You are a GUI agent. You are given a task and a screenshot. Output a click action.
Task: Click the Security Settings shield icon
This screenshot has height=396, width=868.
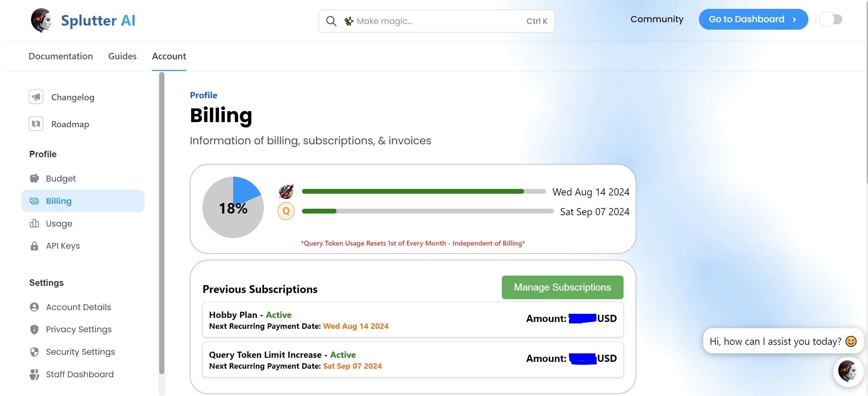(x=34, y=352)
